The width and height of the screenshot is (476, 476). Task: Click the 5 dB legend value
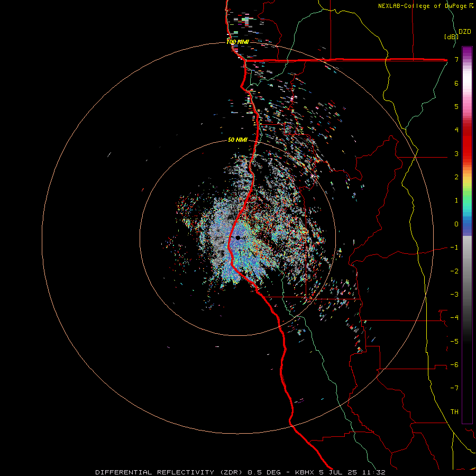pos(456,106)
